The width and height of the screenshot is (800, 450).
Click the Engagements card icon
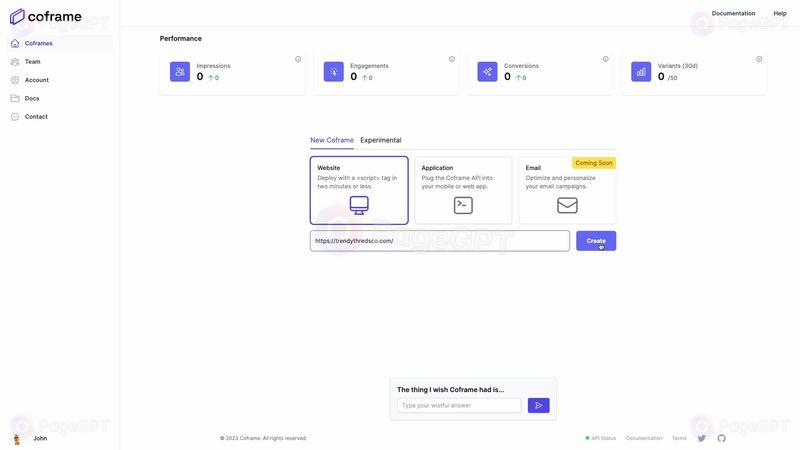[334, 72]
